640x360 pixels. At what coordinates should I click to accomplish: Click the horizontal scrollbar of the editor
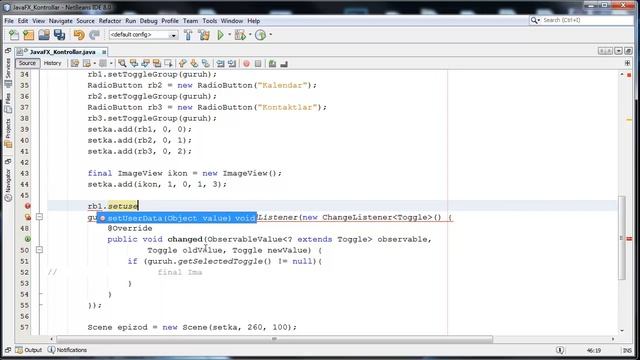click(274, 339)
